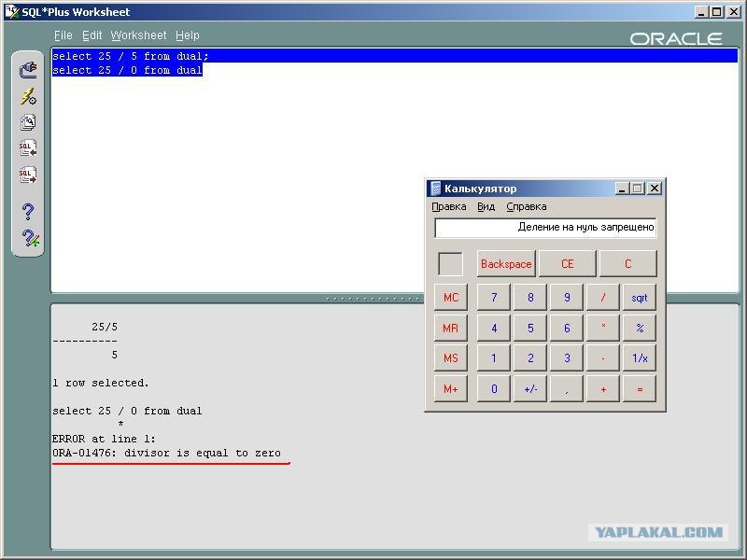
Task: Open the calculator Правка menu
Action: (x=449, y=206)
